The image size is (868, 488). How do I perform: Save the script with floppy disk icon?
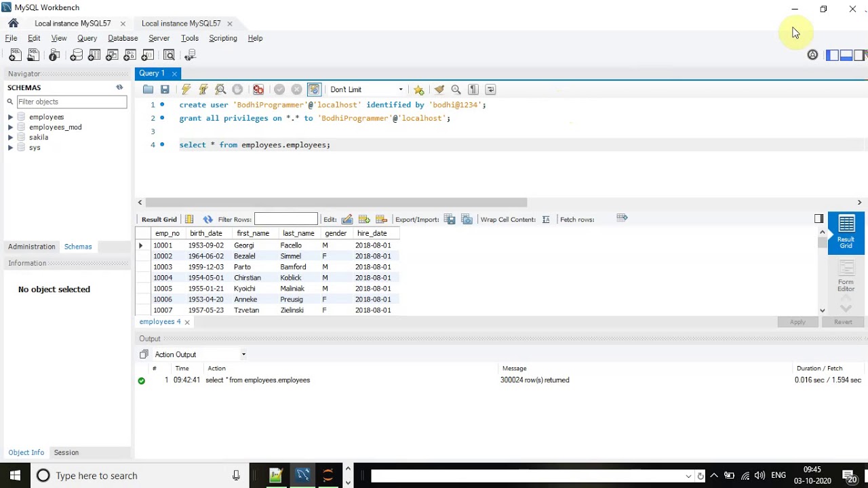click(165, 89)
